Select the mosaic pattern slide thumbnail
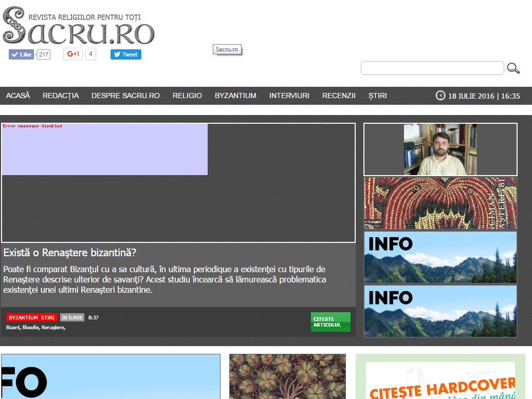The width and height of the screenshot is (532, 399). [440, 203]
